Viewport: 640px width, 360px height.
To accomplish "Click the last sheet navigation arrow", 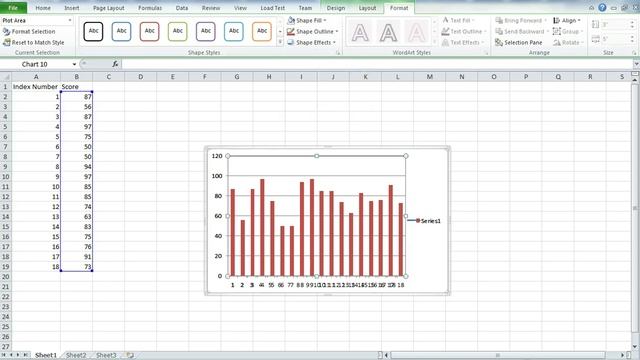I will pos(25,355).
